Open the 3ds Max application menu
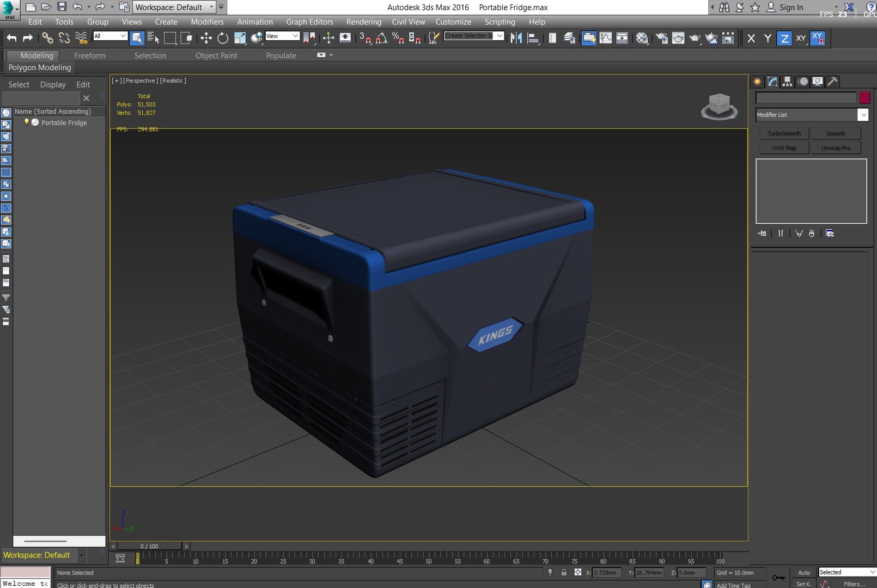 10,9
